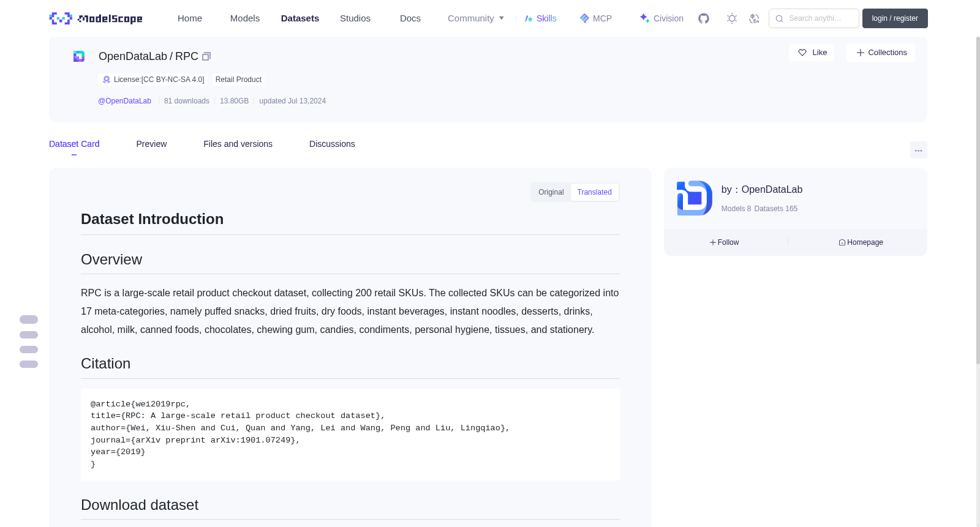Open the by：OpenDataLab publisher name
This screenshot has width=980, height=527.
(x=762, y=190)
